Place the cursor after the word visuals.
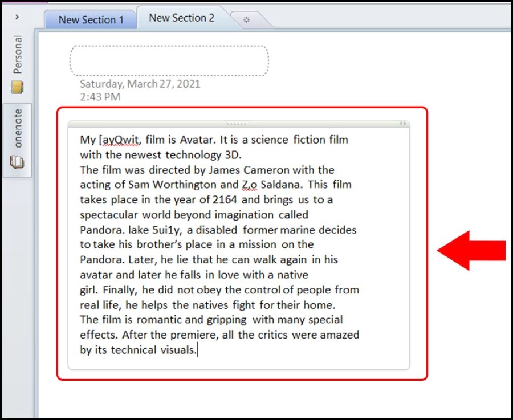The width and height of the screenshot is (513, 420). 197,350
